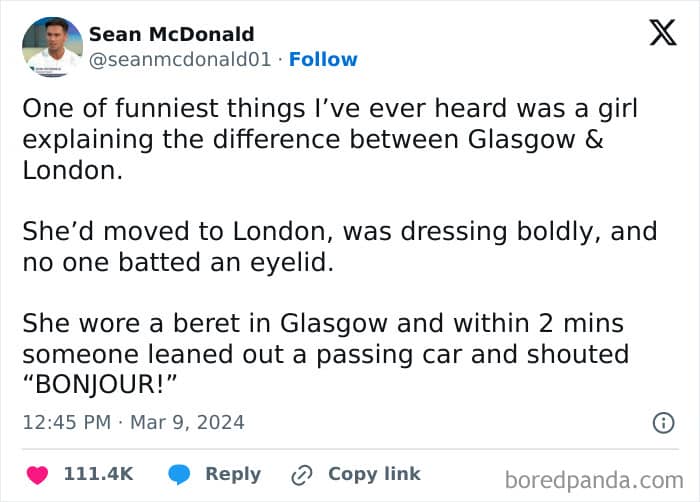Follow Sean McDonald
Screen dimensions: 700x502
coord(323,59)
